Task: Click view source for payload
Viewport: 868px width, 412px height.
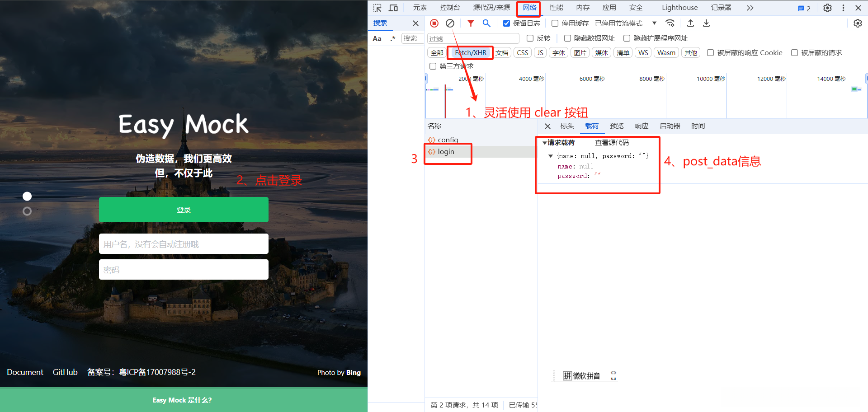Action: click(x=612, y=143)
